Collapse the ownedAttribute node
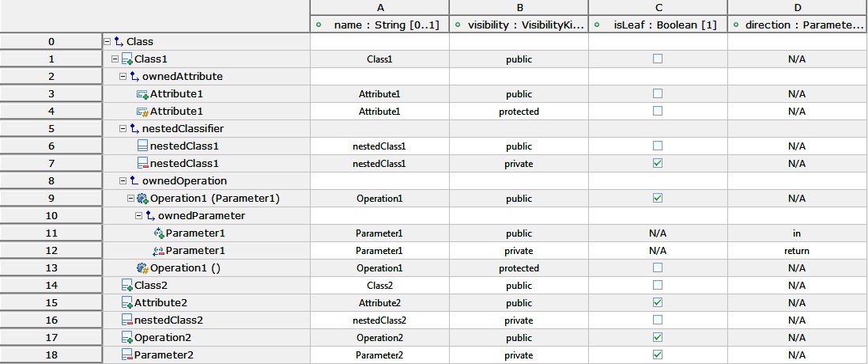The height and width of the screenshot is (364, 868). 123,77
